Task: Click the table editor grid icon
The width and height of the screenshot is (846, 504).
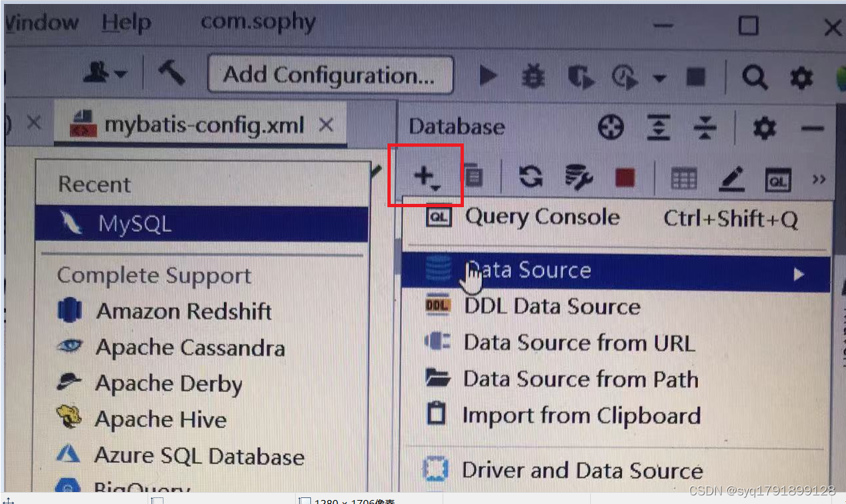Action: [684, 179]
